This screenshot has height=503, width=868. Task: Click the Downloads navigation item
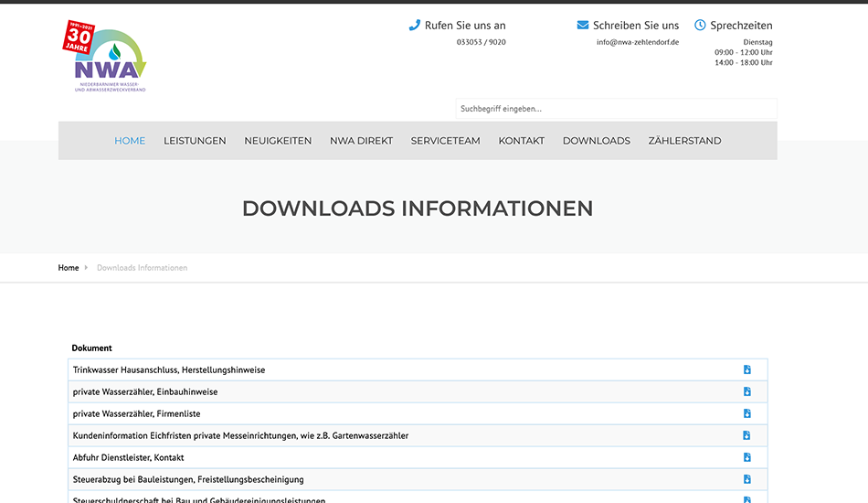point(596,141)
